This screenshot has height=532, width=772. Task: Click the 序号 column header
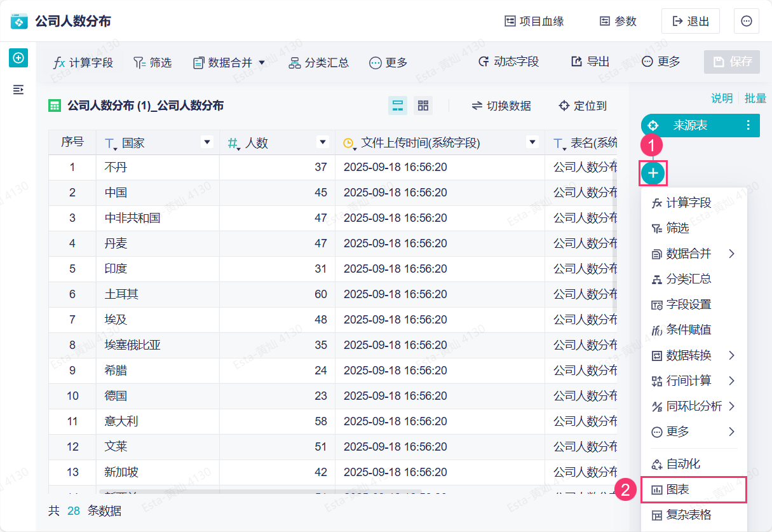(72, 142)
